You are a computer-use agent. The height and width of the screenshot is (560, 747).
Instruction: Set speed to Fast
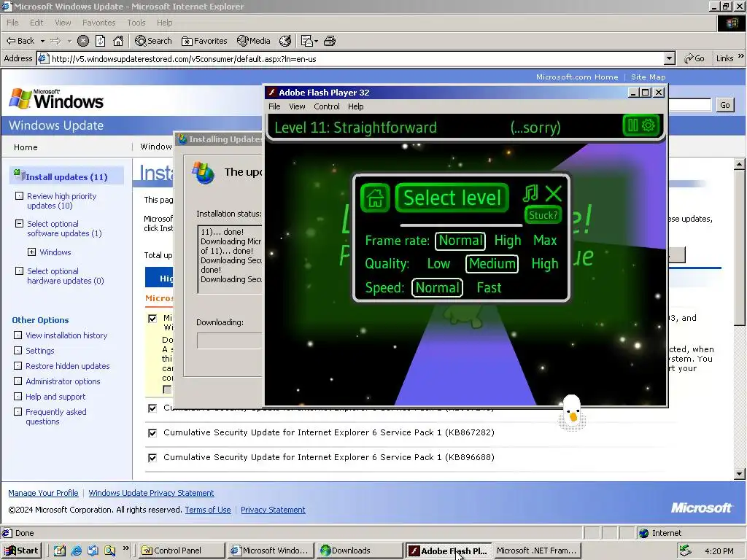(489, 287)
